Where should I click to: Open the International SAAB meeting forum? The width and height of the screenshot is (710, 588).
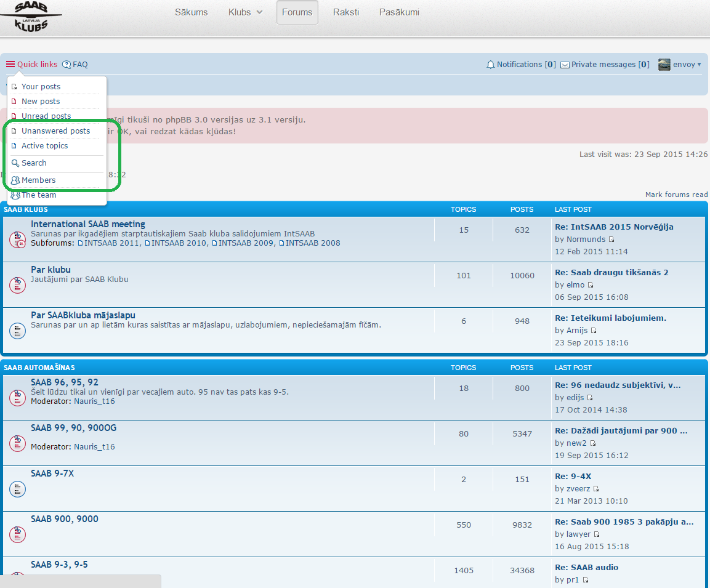(x=88, y=224)
